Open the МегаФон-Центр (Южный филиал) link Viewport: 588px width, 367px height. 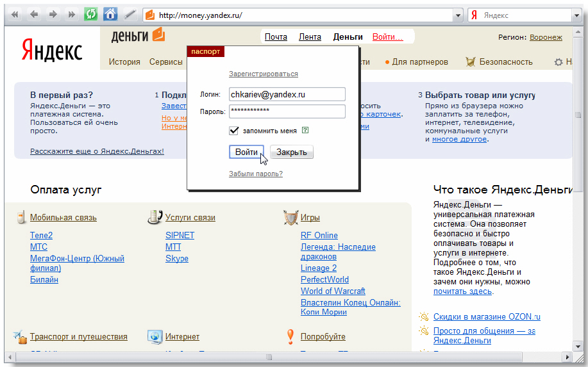(x=77, y=263)
